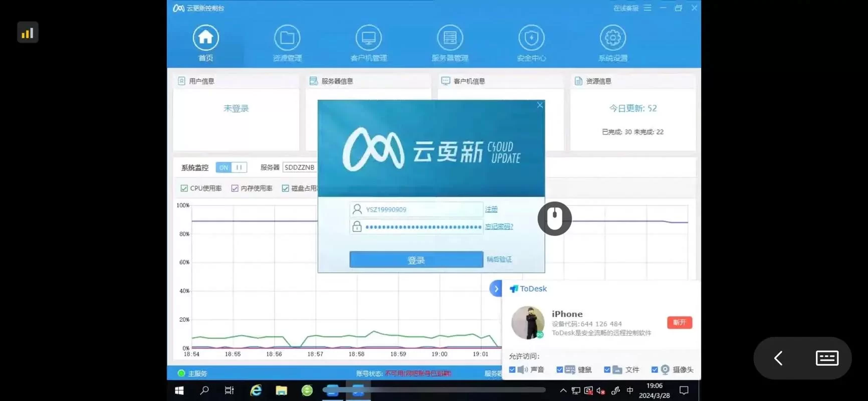This screenshot has width=868, height=401.
Task: Click the muted volume tray icon
Action: [601, 390]
